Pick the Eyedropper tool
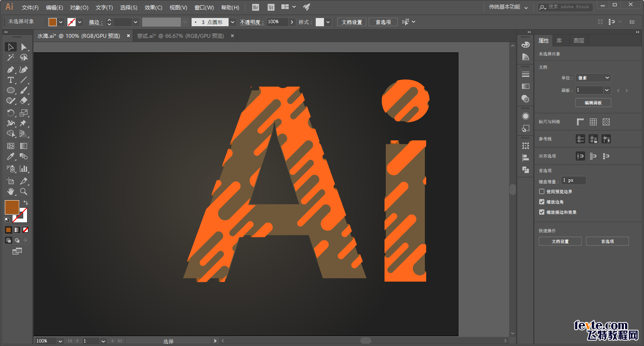 11,156
